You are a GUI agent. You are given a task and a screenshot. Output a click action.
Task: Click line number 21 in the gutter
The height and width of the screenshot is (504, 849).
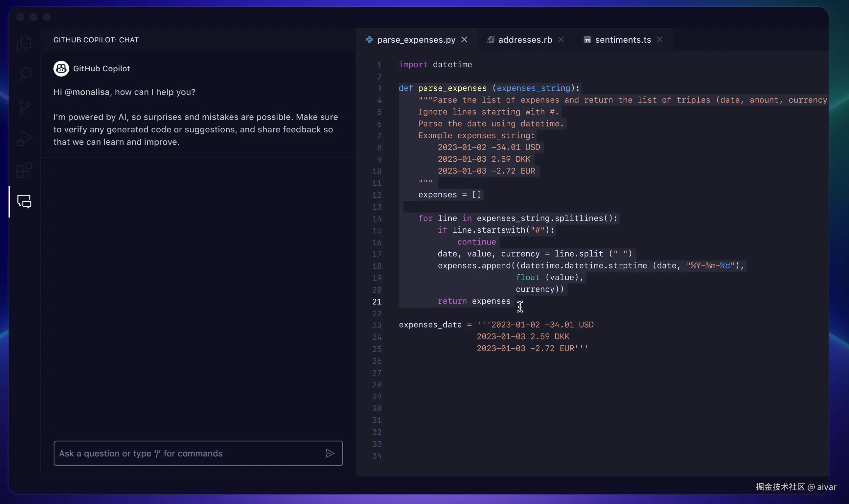377,302
